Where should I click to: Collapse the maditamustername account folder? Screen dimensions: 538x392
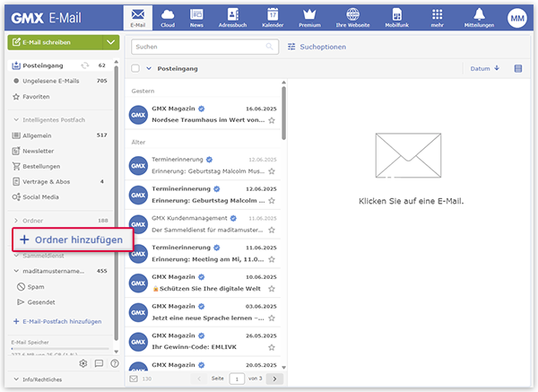pyautogui.click(x=16, y=271)
